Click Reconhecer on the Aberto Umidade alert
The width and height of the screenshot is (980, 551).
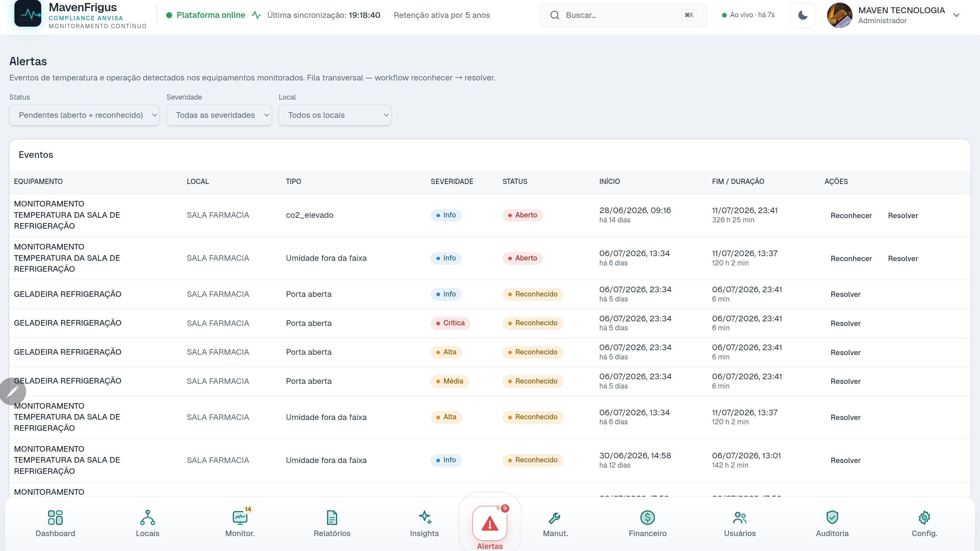(x=851, y=258)
